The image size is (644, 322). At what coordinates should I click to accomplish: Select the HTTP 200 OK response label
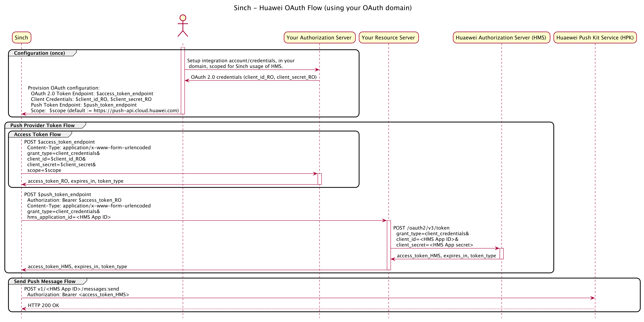point(44,305)
